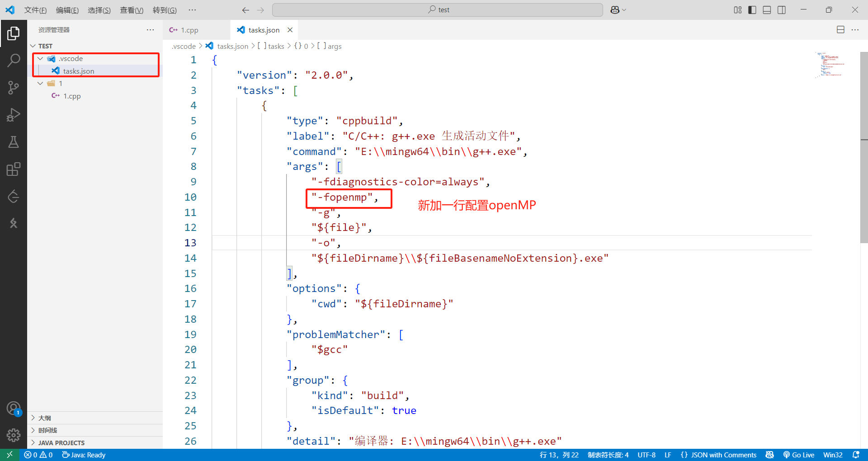Select the tasks.json file in Explorer
868x461 pixels.
pos(79,71)
